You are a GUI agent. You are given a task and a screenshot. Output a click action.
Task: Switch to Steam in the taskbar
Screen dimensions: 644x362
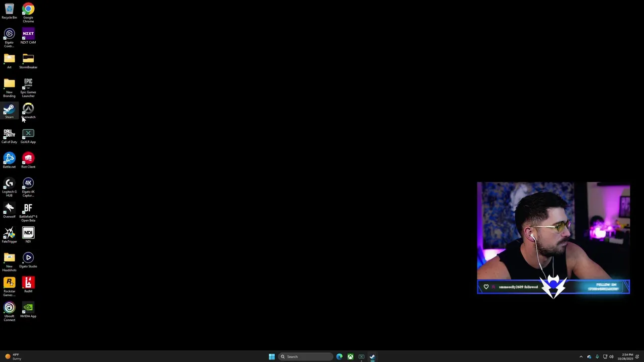coord(372,356)
